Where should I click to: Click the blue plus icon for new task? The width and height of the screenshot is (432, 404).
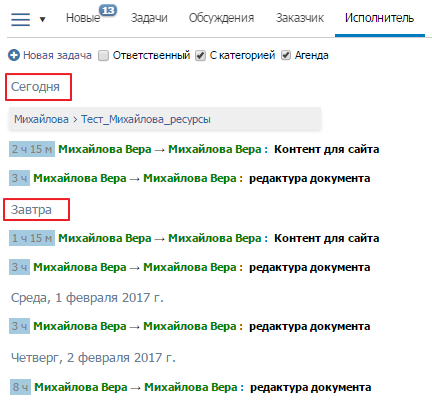pyautogui.click(x=14, y=55)
